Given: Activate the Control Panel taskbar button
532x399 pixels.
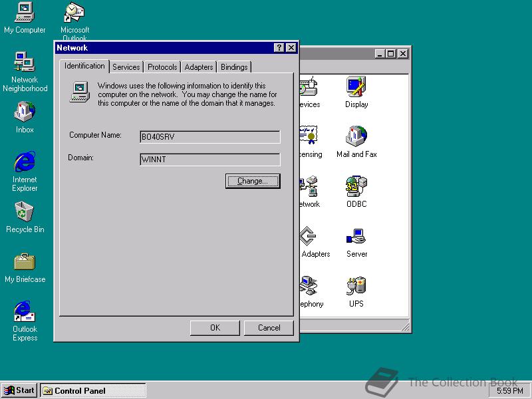Looking at the screenshot, I should point(93,390).
